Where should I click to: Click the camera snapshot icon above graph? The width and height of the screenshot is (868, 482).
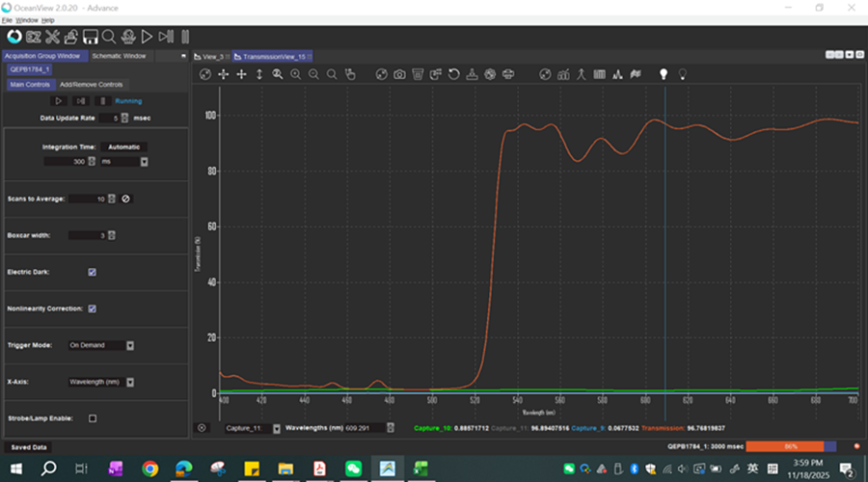click(x=399, y=74)
